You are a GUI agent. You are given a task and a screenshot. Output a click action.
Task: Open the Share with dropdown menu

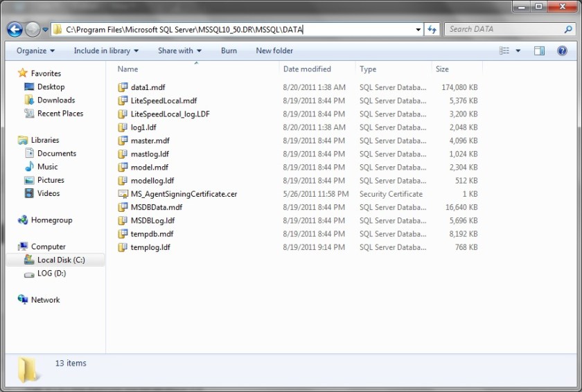click(x=179, y=51)
